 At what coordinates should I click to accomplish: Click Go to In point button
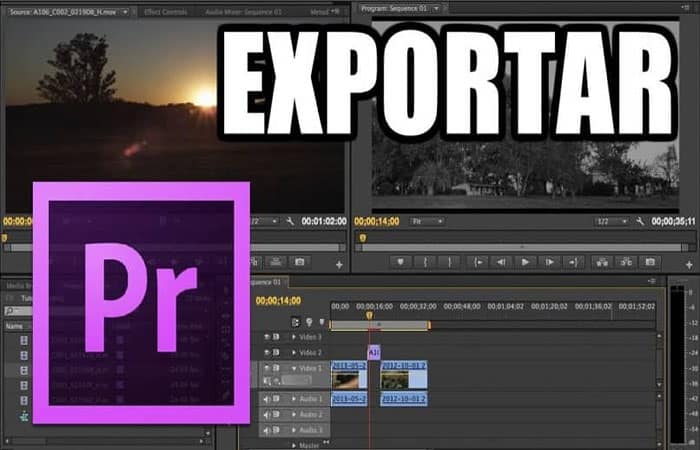pos(477,262)
